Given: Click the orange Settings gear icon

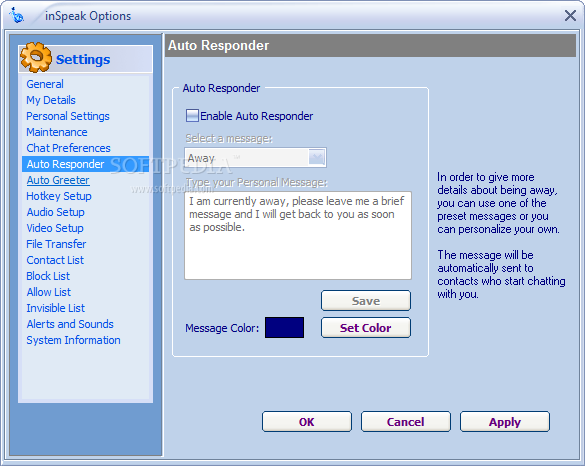Looking at the screenshot, I should coord(36,57).
